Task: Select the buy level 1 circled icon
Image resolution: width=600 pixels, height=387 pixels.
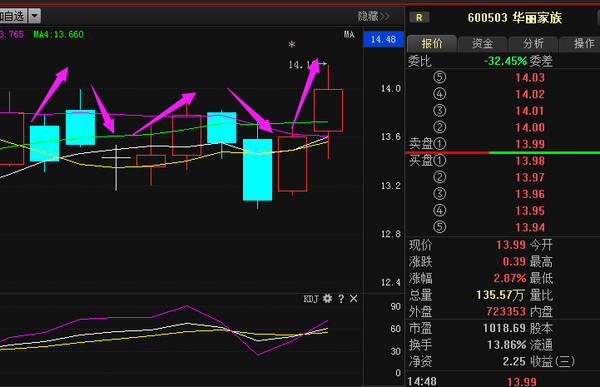Action: [x=440, y=160]
